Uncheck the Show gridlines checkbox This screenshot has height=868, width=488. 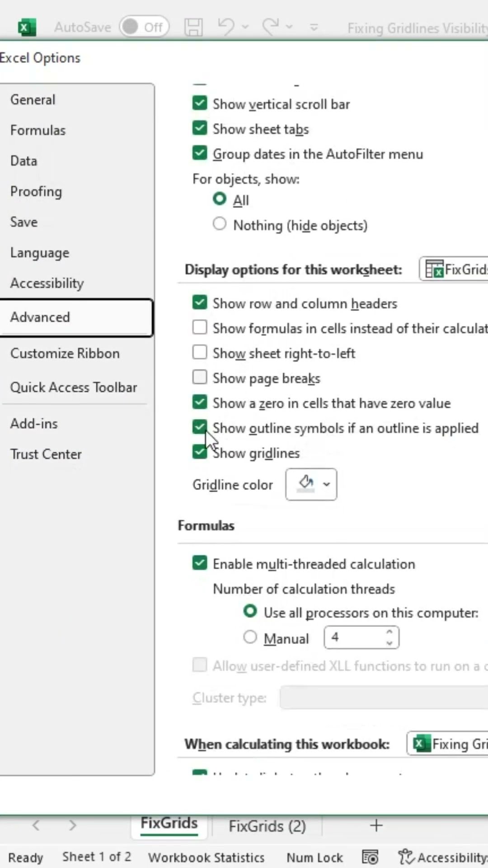pos(200,452)
